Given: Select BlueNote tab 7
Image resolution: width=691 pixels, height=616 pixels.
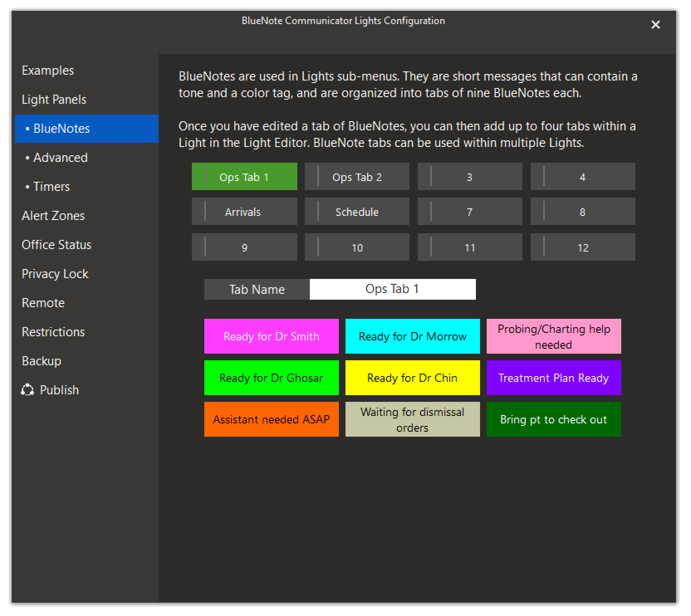Looking at the screenshot, I should (x=470, y=211).
